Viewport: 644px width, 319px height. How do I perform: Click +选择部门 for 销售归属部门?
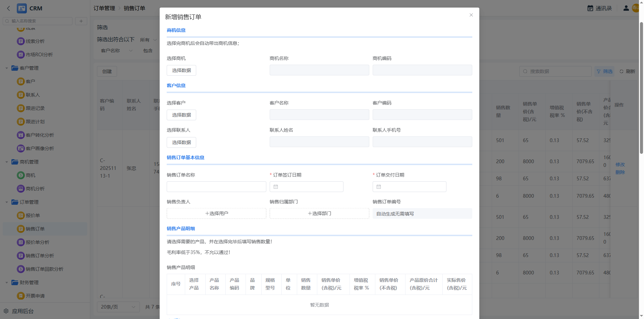coord(319,213)
